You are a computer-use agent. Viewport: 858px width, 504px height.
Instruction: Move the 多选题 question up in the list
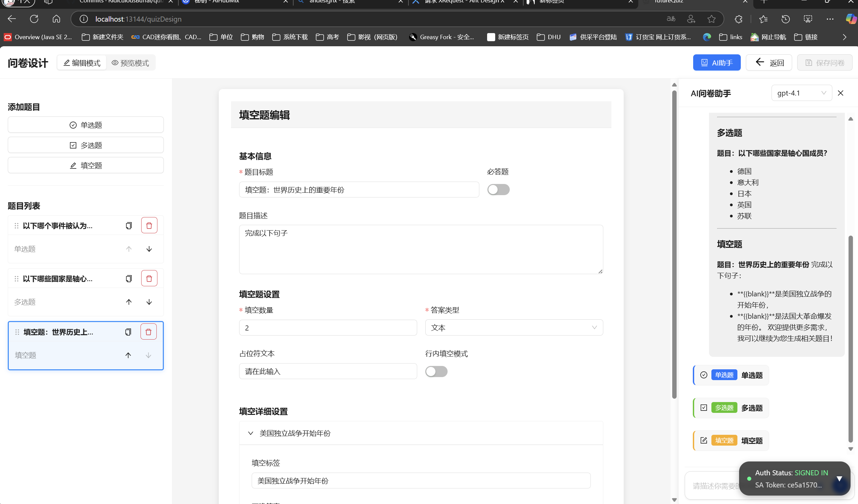point(128,302)
